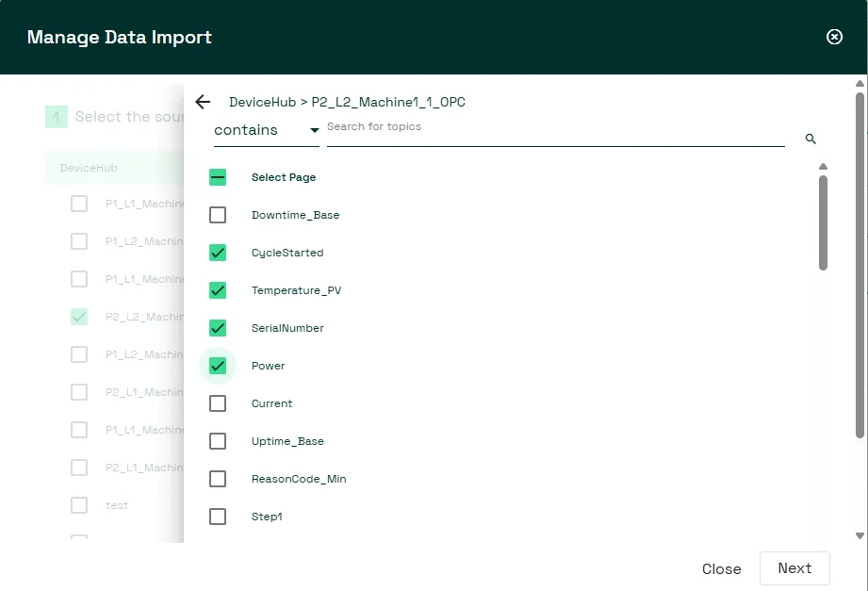Click the Close button

721,568
